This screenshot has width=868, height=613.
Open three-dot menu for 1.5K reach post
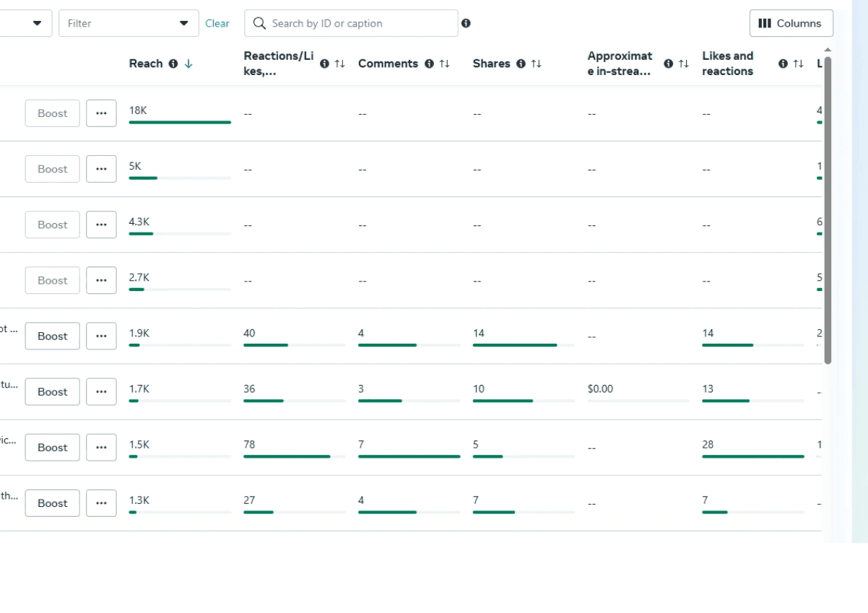pyautogui.click(x=101, y=448)
